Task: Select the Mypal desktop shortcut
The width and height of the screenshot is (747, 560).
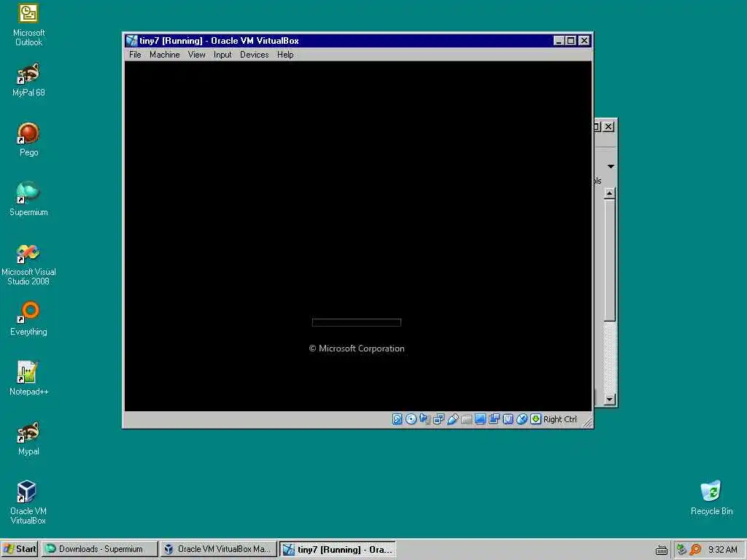Action: tap(28, 438)
